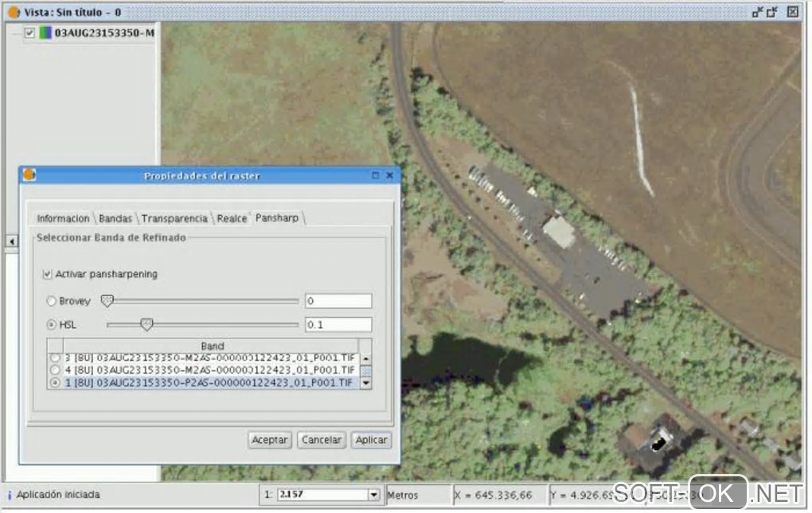Open the scale dropdown arrow

pos(374,495)
